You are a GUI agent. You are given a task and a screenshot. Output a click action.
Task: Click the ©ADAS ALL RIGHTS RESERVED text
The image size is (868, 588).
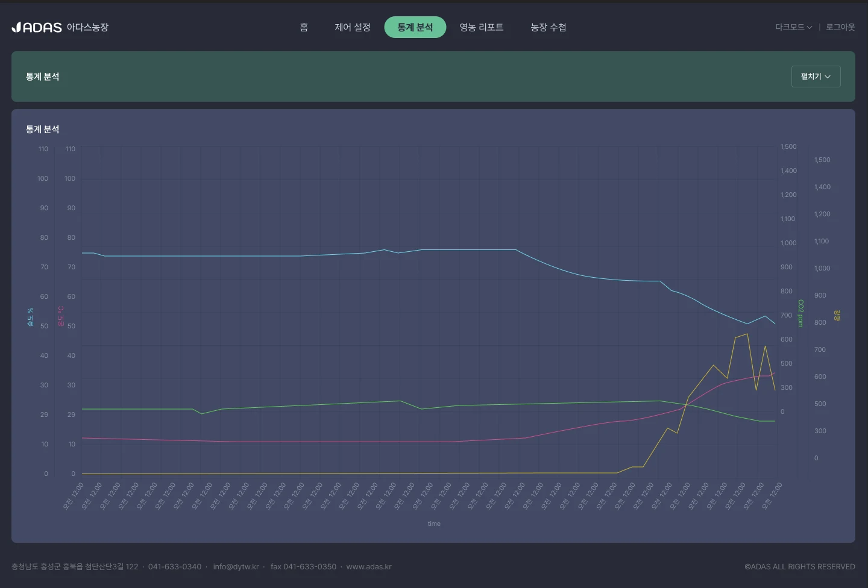tap(800, 567)
